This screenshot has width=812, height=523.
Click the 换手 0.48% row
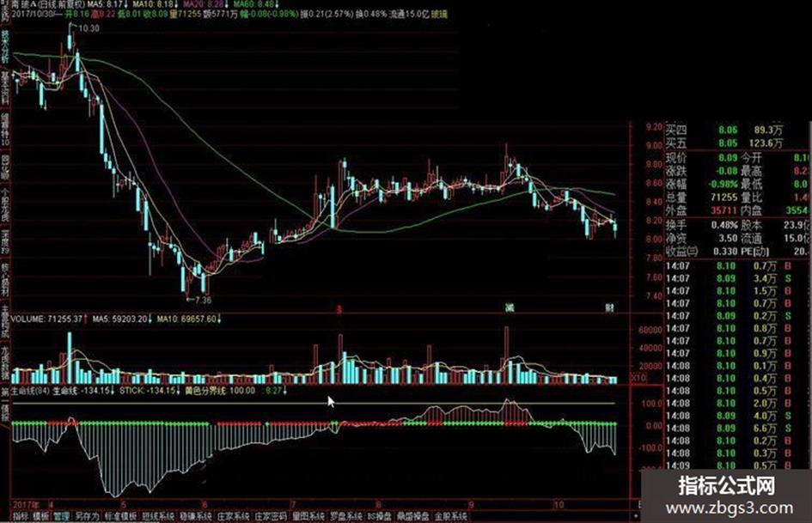[x=702, y=225]
